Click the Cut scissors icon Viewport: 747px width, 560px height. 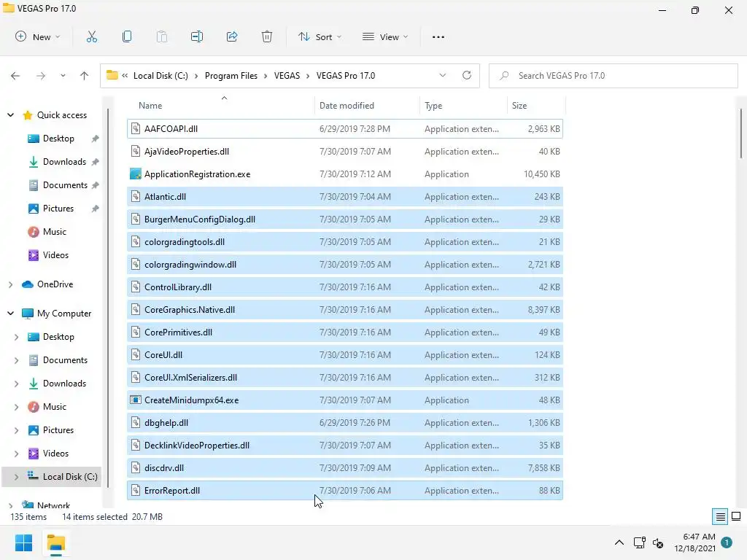tap(91, 36)
